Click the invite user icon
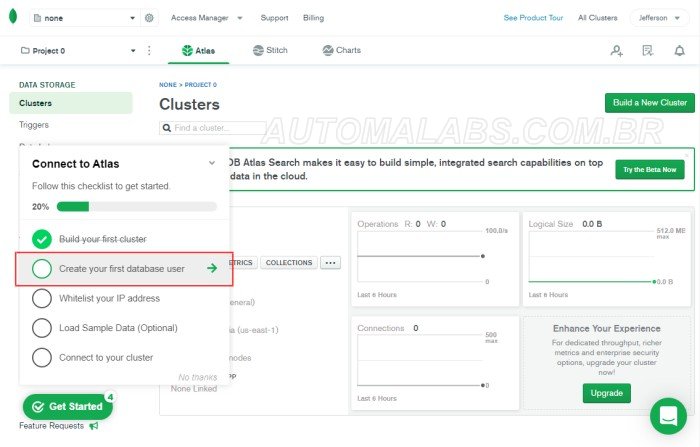 (617, 50)
